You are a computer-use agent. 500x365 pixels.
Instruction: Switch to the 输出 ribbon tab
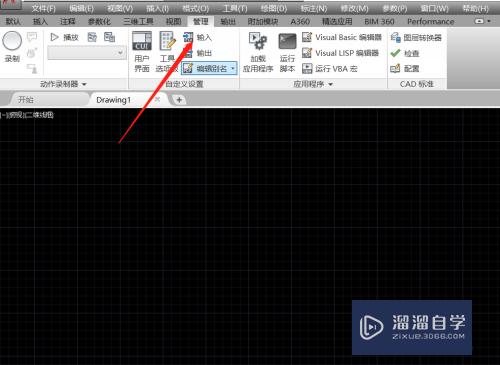click(228, 22)
